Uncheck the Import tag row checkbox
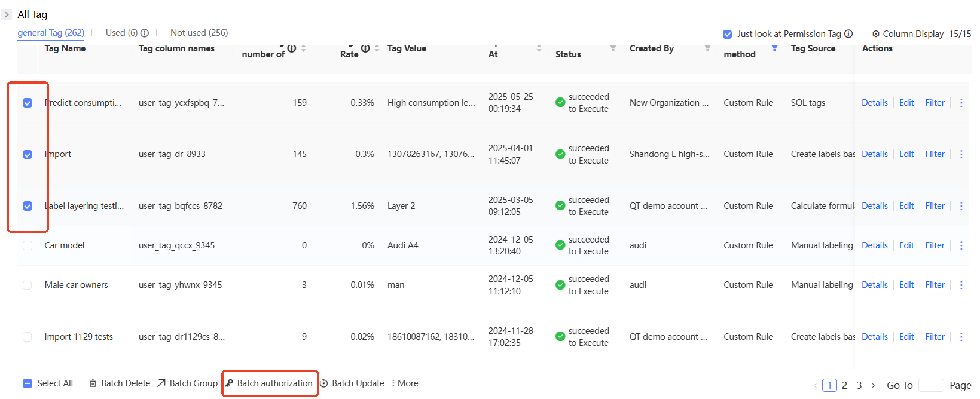980x399 pixels. pyautogui.click(x=28, y=154)
